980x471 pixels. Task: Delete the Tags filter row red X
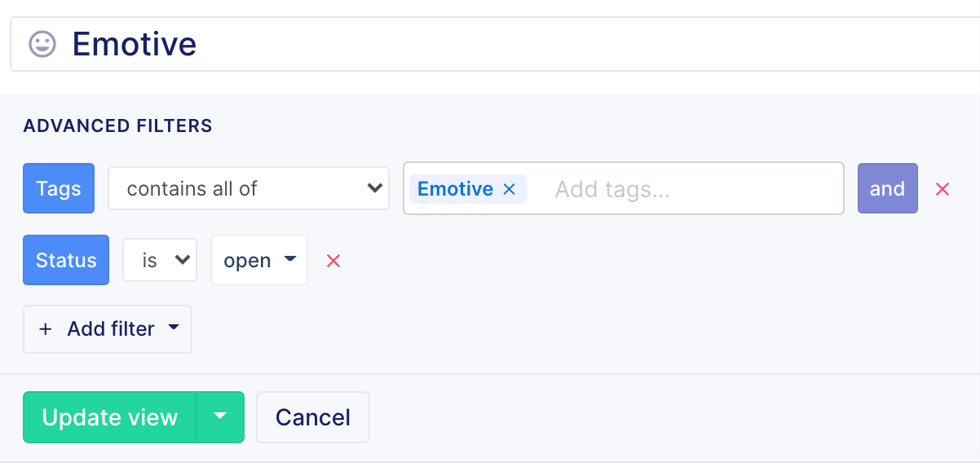tap(942, 189)
